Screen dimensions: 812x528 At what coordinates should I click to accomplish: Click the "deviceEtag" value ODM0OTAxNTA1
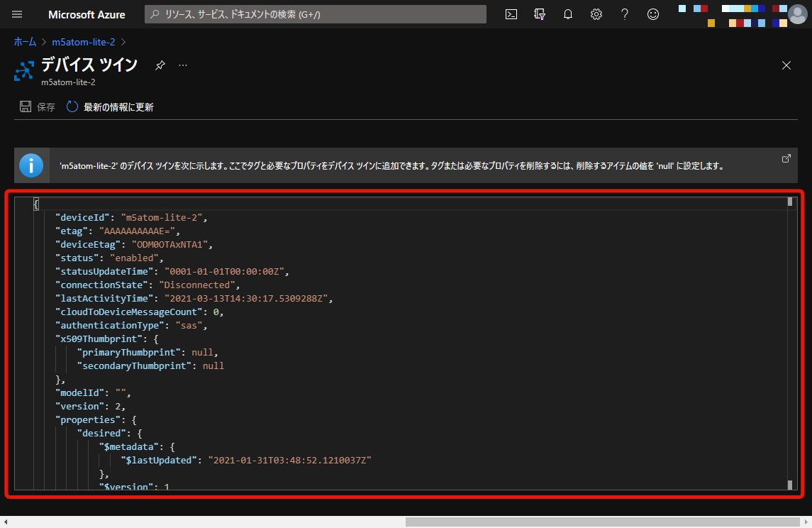tap(170, 245)
